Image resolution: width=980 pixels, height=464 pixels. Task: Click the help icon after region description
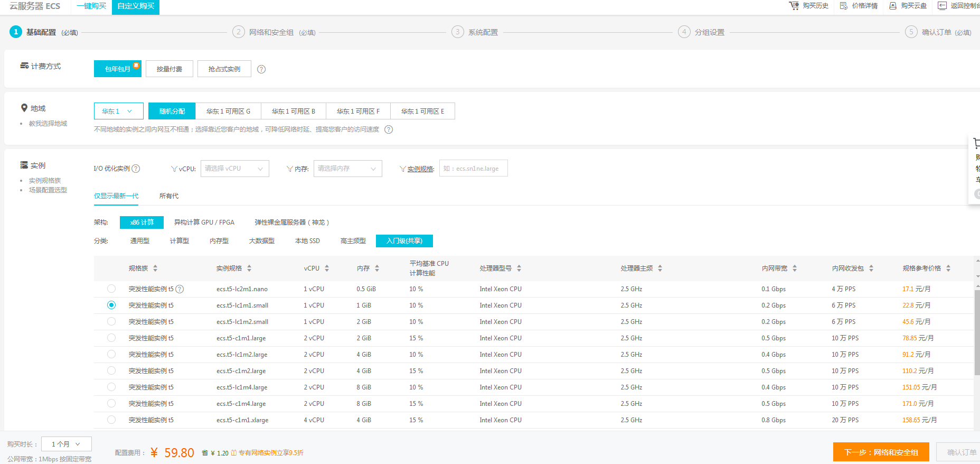(389, 129)
